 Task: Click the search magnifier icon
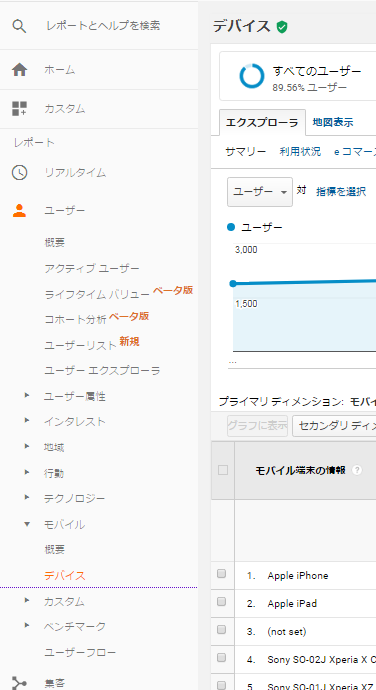click(19, 26)
